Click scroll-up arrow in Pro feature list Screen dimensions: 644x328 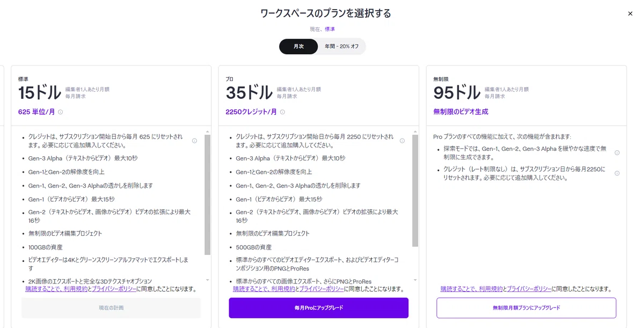pyautogui.click(x=415, y=131)
